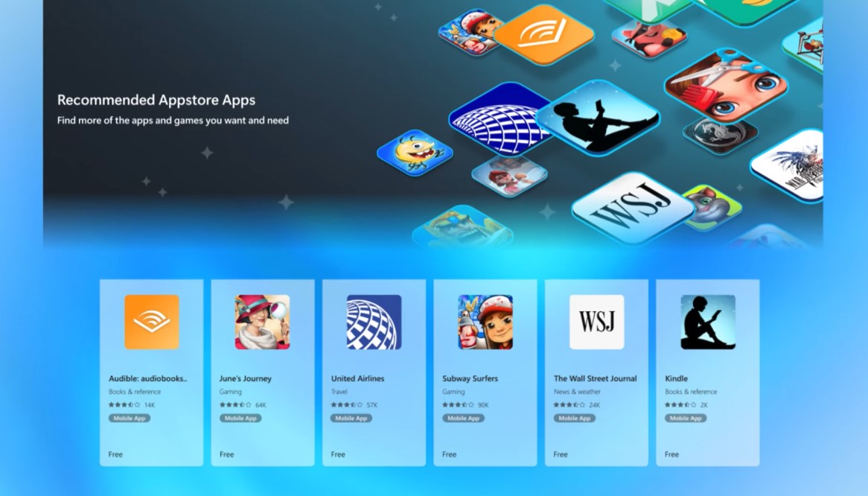Open the "June's Journey" app title
Screen dimensions: 868x496
click(245, 378)
